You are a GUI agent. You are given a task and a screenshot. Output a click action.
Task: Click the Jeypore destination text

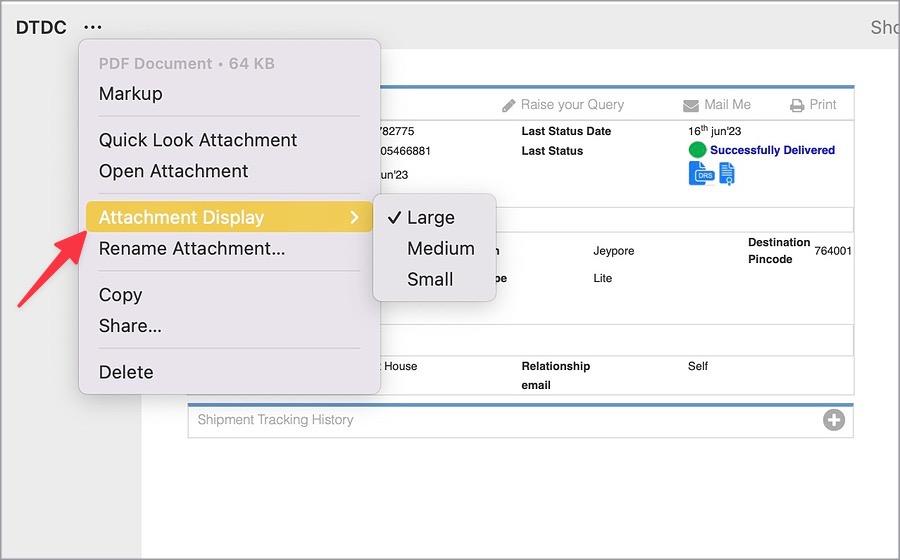(x=614, y=251)
